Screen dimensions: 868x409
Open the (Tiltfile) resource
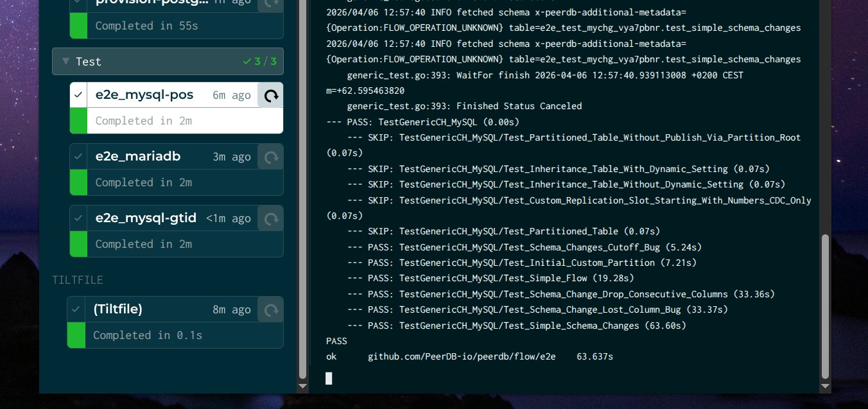point(117,309)
